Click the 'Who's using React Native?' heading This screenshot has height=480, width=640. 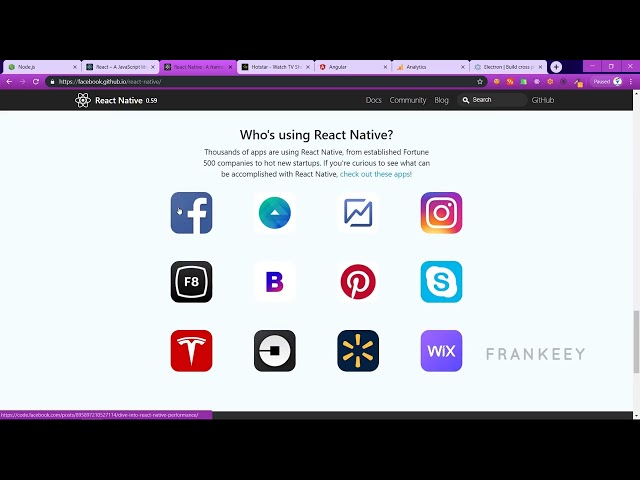click(x=316, y=135)
